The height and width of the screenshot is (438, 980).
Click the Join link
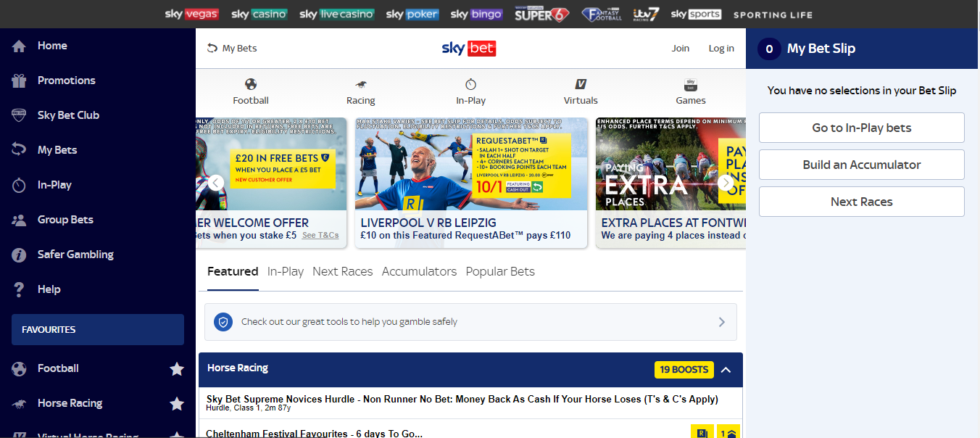[681, 49]
